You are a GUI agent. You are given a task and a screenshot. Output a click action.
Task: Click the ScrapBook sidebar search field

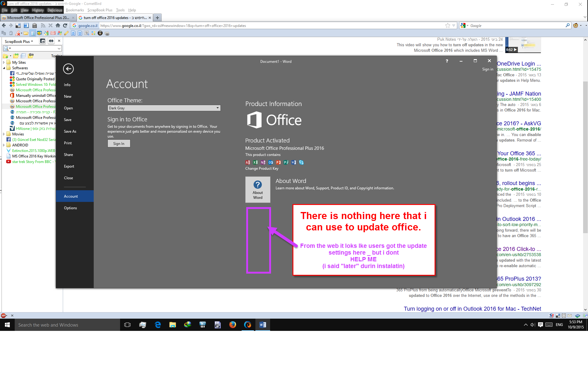tap(34, 48)
